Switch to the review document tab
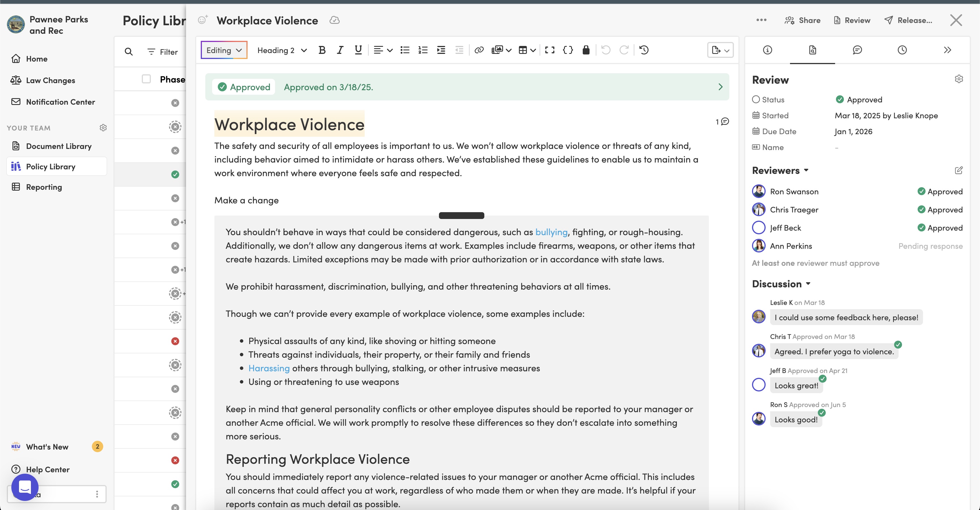The width and height of the screenshot is (980, 510). coord(812,50)
